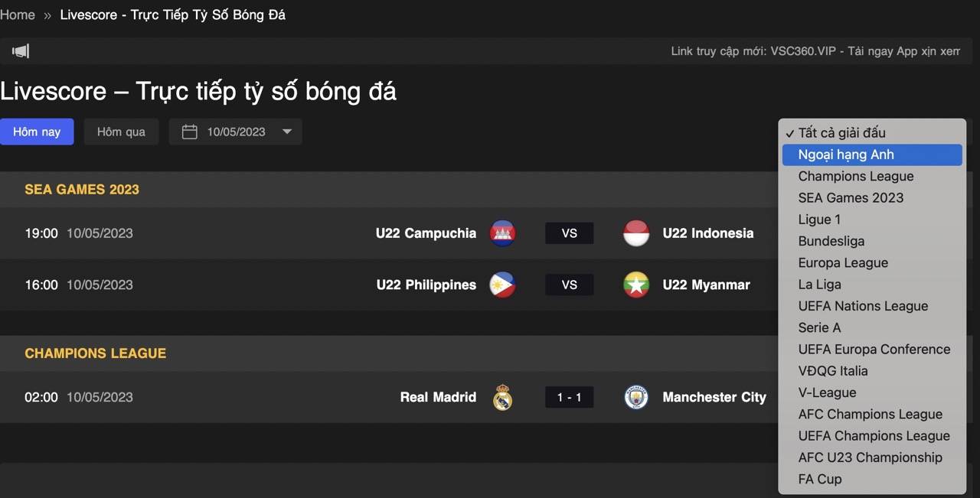Click the U22 Campuchia flag icon
This screenshot has height=498, width=980.
(x=502, y=233)
